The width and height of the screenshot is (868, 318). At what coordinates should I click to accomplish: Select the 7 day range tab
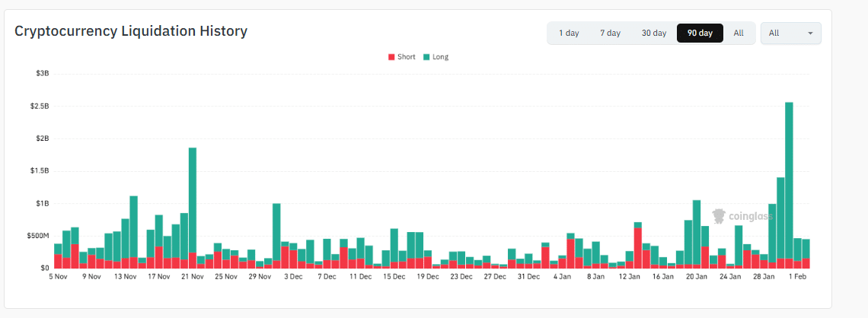pyautogui.click(x=610, y=33)
